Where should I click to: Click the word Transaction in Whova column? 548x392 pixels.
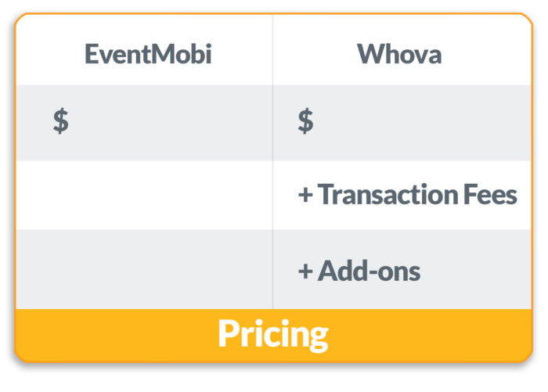coord(388,195)
